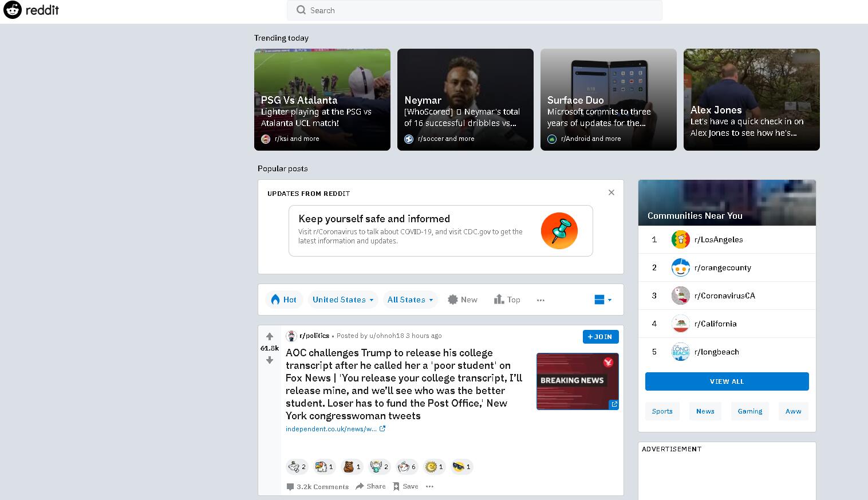The image size is (868, 500).
Task: Click the comments bubble icon
Action: coord(290,487)
